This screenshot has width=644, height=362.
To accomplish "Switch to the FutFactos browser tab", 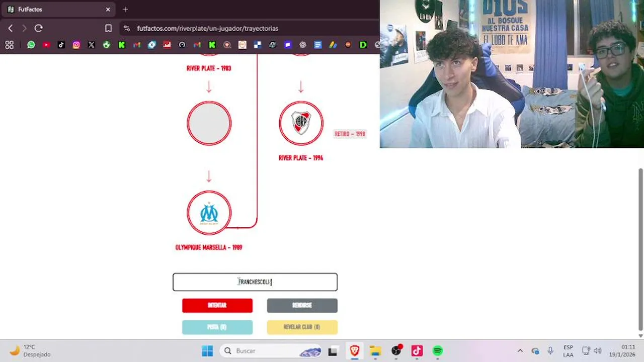I will pyautogui.click(x=58, y=9).
